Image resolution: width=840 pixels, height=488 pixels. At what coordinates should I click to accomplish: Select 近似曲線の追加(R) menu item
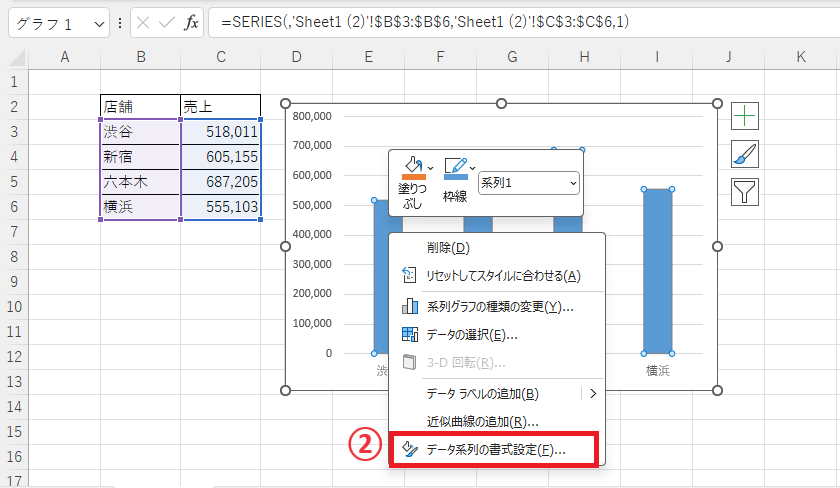[x=497, y=422]
